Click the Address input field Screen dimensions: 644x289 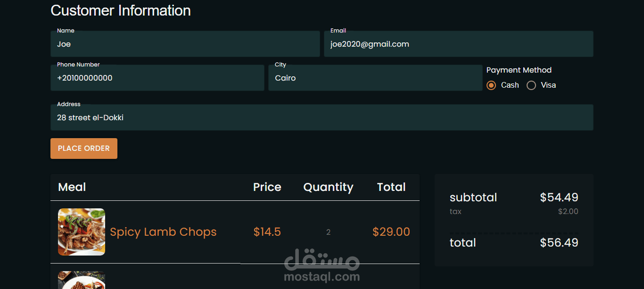click(322, 118)
